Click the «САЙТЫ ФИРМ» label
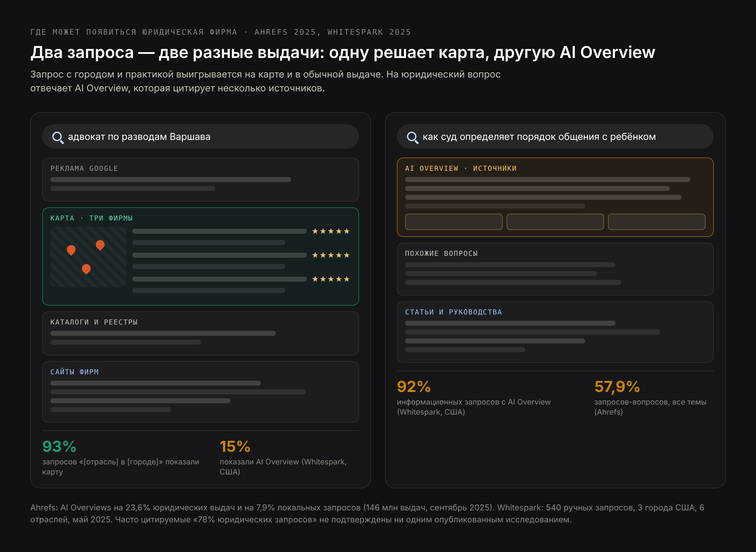The height and width of the screenshot is (552, 756). tap(75, 372)
